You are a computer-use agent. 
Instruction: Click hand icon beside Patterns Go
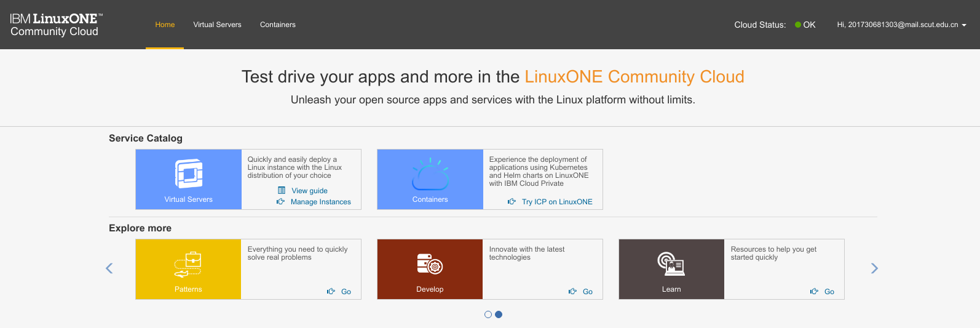[331, 292]
